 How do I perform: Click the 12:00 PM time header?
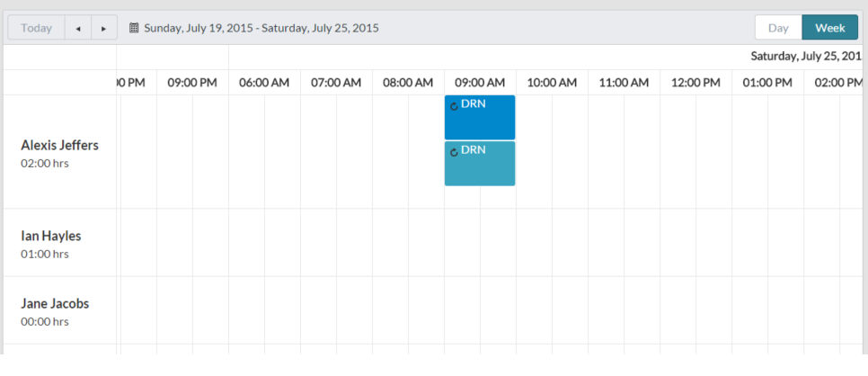[695, 83]
